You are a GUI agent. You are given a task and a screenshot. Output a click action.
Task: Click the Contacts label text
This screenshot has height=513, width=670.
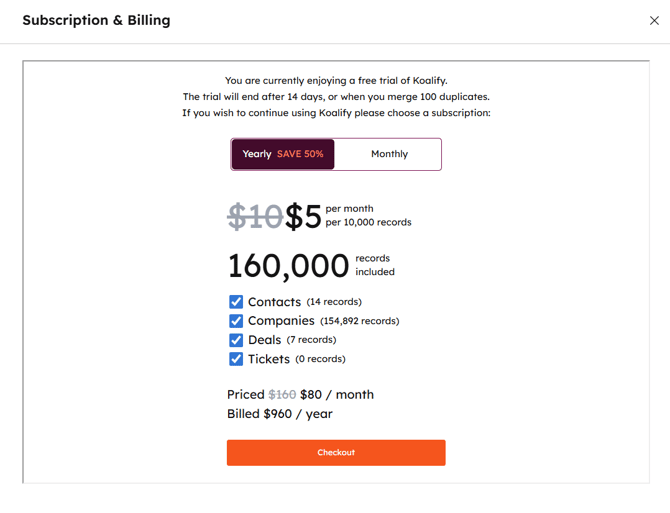pyautogui.click(x=274, y=302)
